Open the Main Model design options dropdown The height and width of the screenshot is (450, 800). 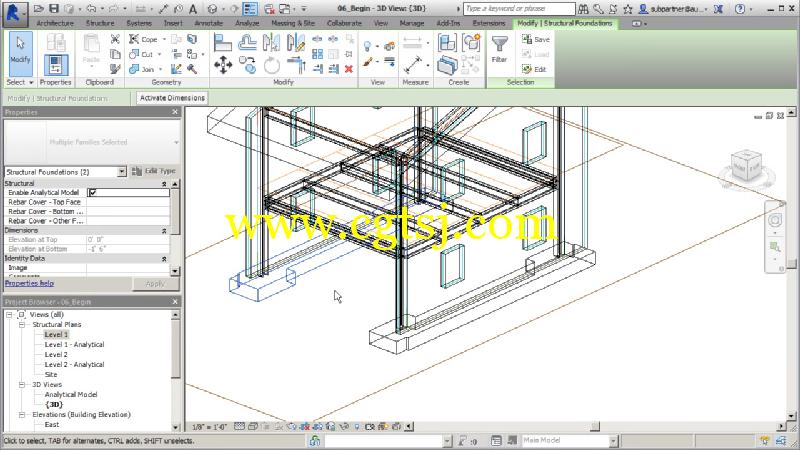coord(613,440)
